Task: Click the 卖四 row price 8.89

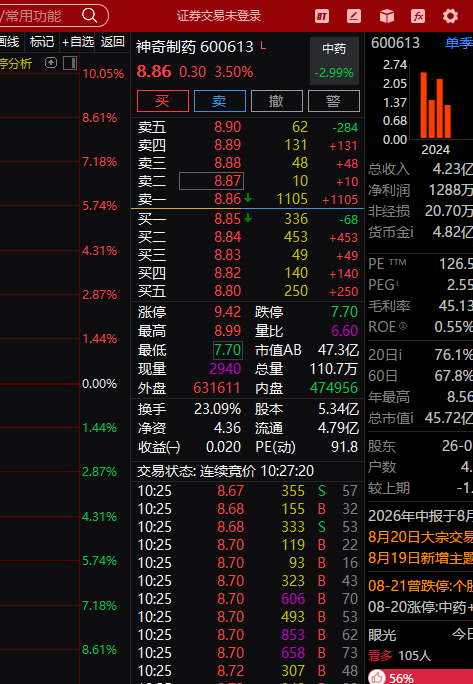Action: coord(227,145)
